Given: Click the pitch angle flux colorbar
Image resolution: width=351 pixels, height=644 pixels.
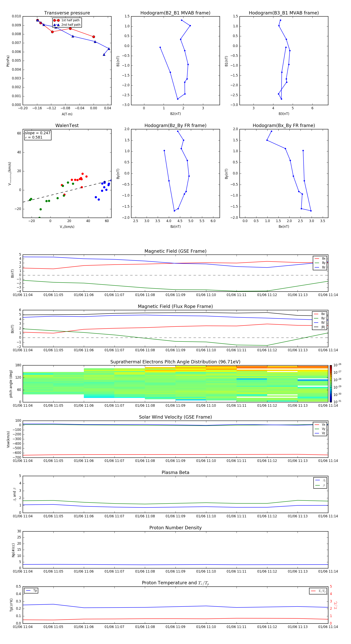Looking at the screenshot, I should (x=331, y=384).
